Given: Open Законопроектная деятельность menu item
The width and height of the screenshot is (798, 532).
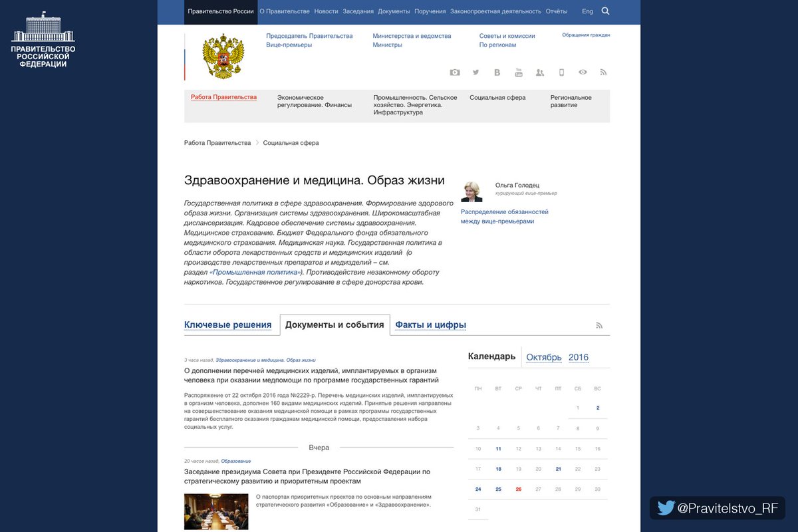Looking at the screenshot, I should click(x=495, y=11).
